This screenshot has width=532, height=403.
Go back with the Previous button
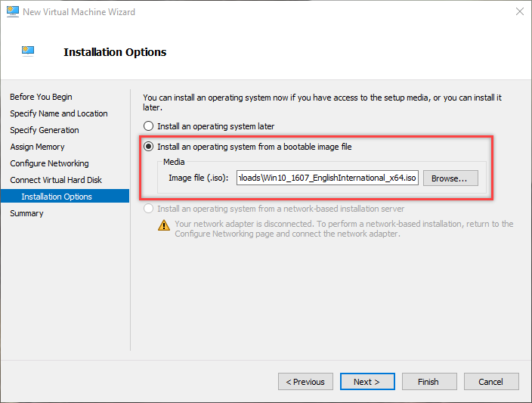point(306,382)
